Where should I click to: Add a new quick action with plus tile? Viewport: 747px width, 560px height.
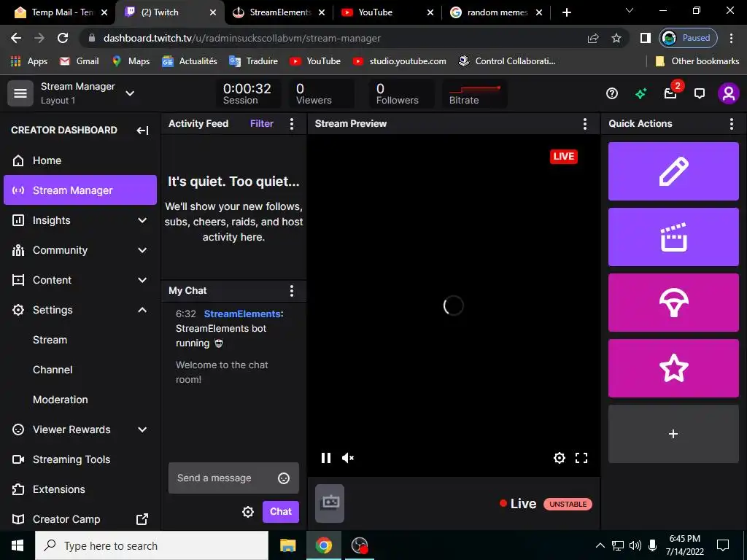673,434
